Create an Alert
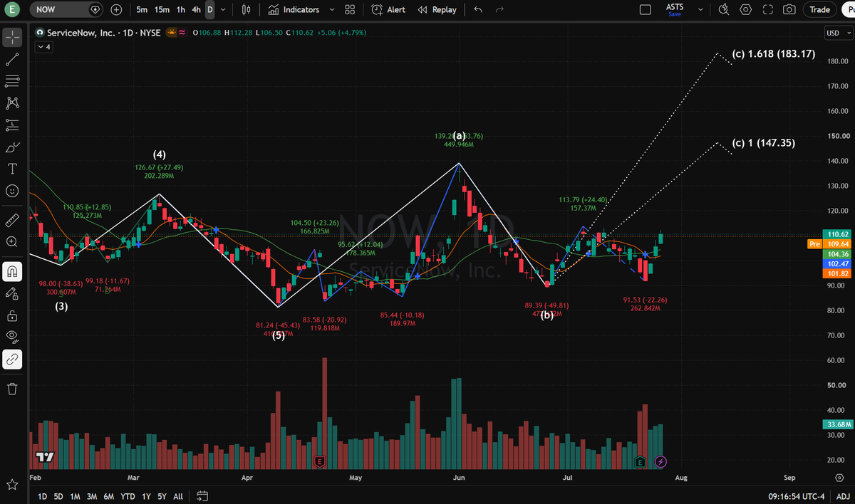 coord(388,10)
